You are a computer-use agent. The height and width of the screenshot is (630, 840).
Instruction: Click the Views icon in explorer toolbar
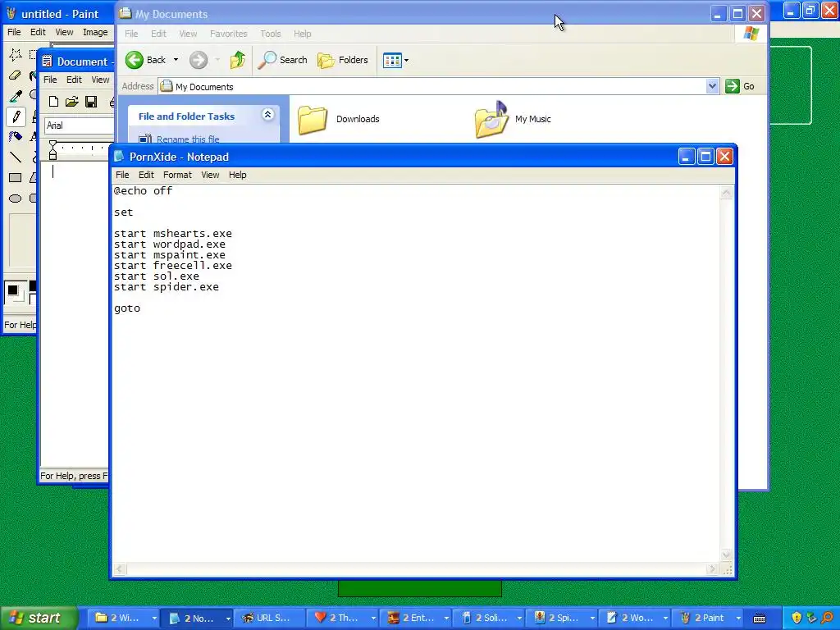tap(392, 60)
